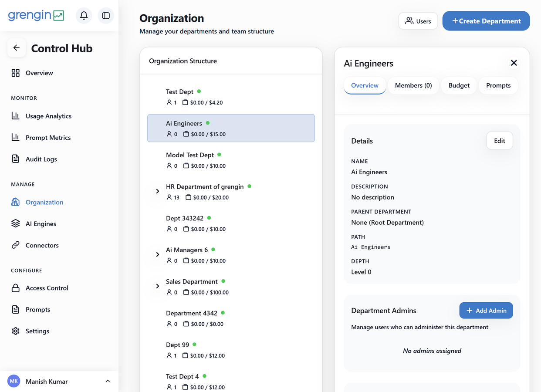
Task: Toggle the sidebar panel icon
Action: pyautogui.click(x=106, y=16)
